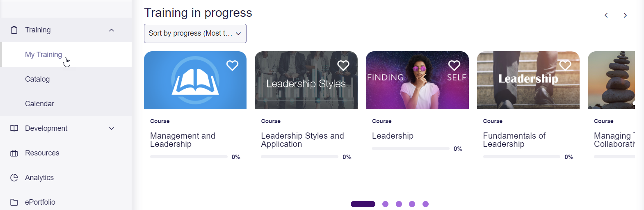Go to previous carousel page arrow
Viewport: 644px width, 210px height.
tap(606, 15)
